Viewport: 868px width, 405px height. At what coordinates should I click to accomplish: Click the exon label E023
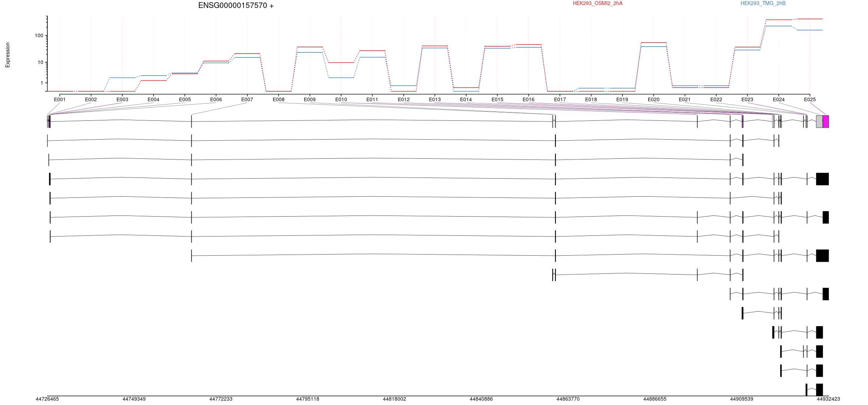tap(747, 99)
